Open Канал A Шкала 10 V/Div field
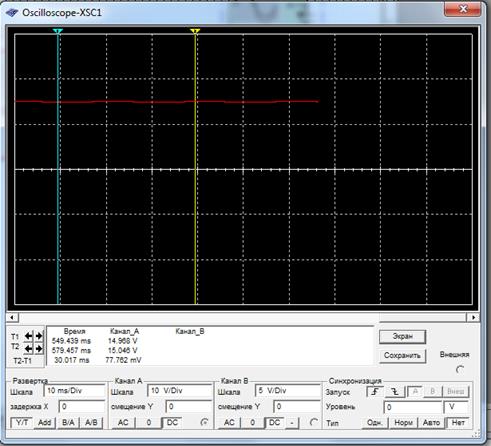This screenshot has width=491, height=446. click(179, 391)
